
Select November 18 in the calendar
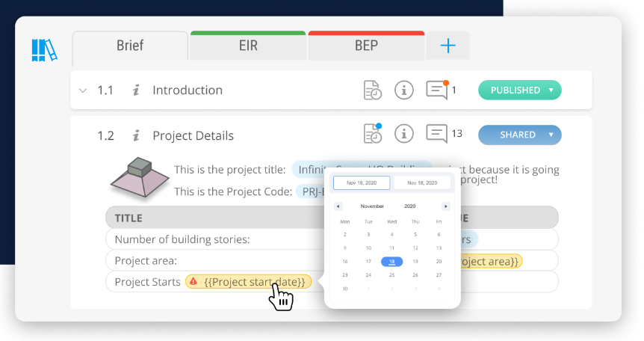pos(391,262)
